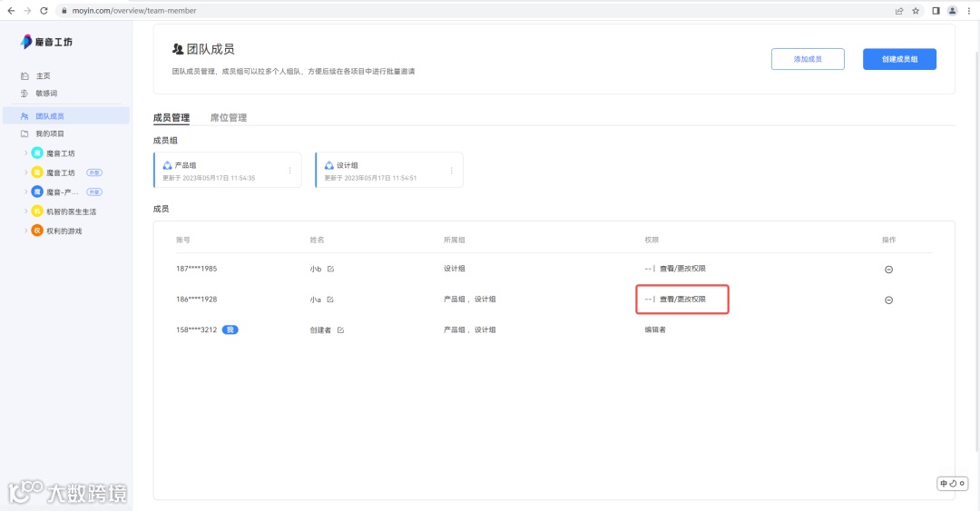Viewport: 980px width, 511px height.
Task: Switch to the 成员管理 tab
Action: click(171, 117)
